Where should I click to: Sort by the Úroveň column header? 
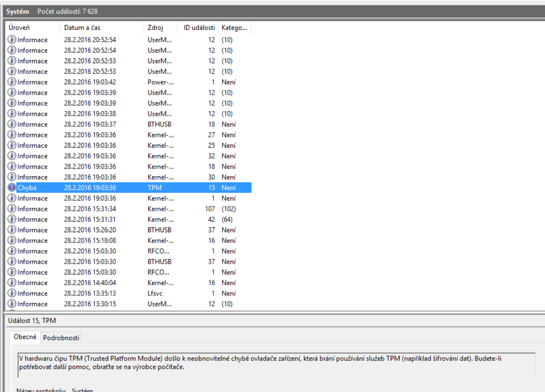tap(32, 28)
